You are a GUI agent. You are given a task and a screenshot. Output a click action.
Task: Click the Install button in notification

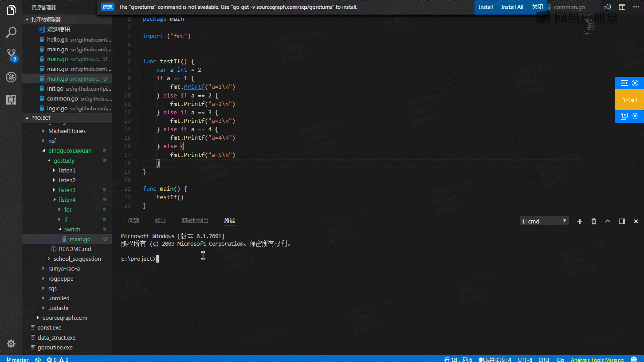[485, 7]
